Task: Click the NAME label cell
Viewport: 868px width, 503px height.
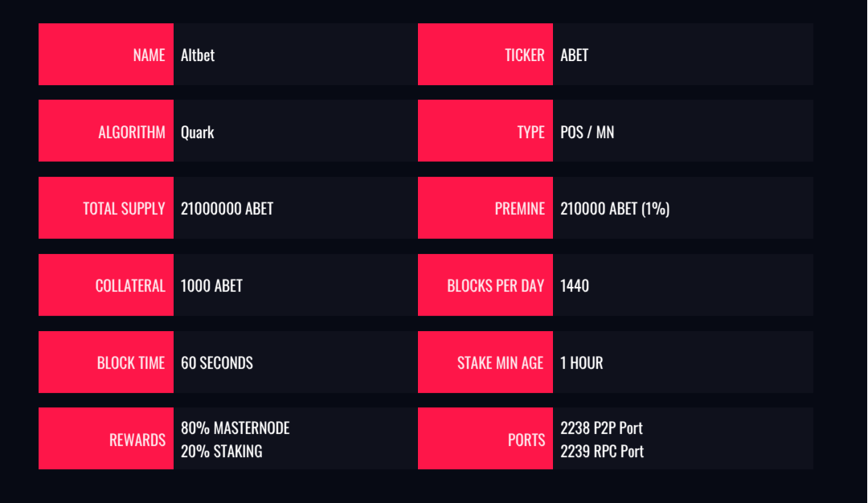Action: pos(106,54)
